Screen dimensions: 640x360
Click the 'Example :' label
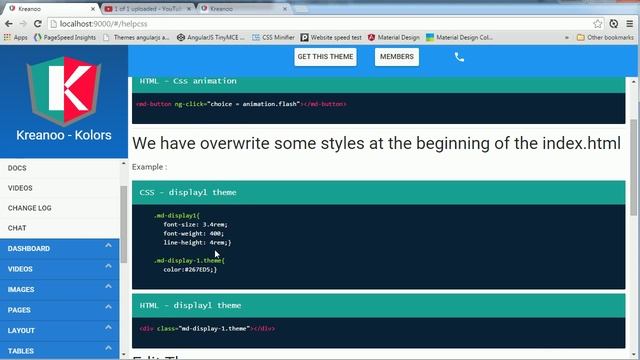coord(149,167)
